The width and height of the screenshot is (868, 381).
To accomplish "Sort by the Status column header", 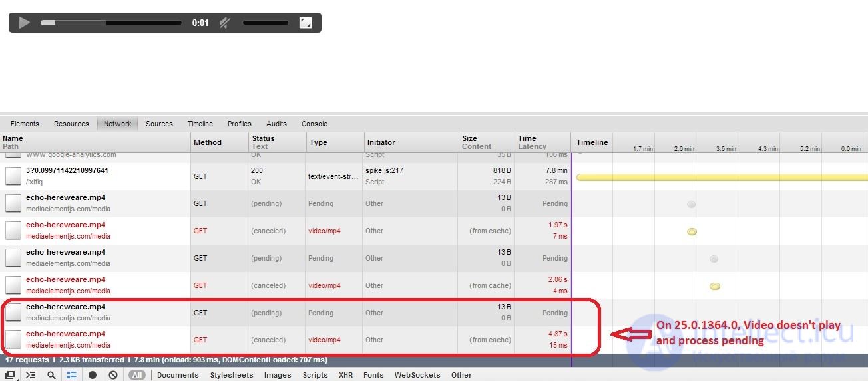I will coord(277,142).
